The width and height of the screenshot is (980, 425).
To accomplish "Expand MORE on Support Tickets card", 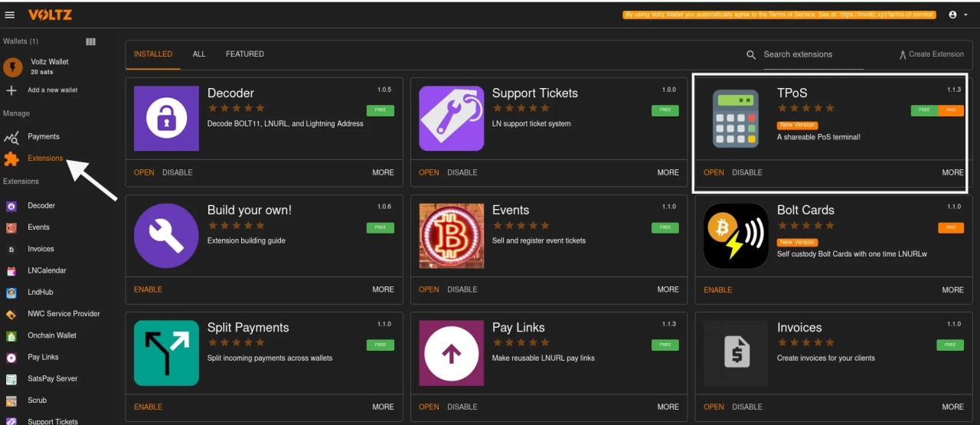I will 668,172.
